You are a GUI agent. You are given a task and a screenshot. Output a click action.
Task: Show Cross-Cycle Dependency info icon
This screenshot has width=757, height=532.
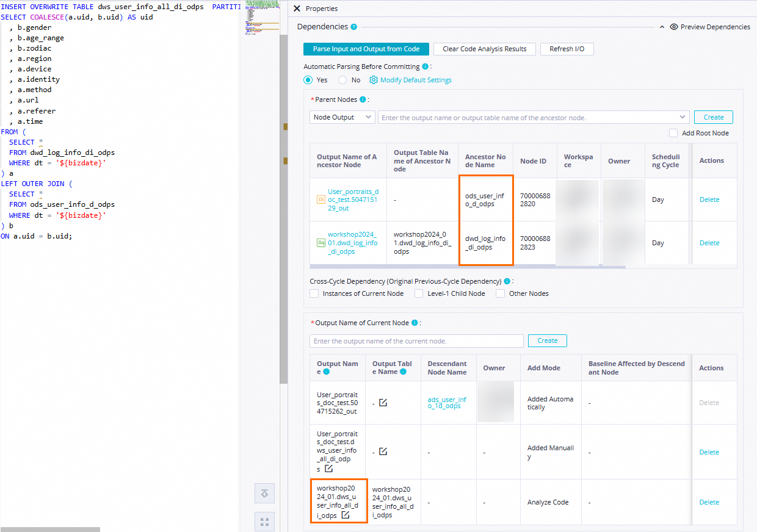pos(507,281)
